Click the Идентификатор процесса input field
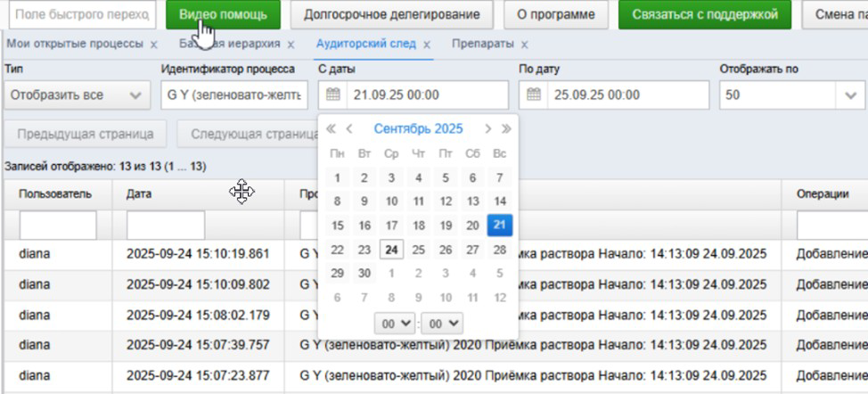Screen dimensions: 868x394 234,95
